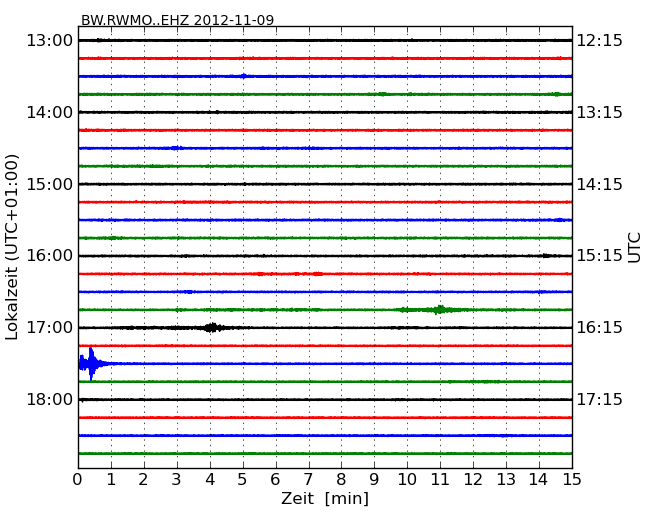Click the 13:15 UTC label
Viewport: 650px width, 520px height.
coord(600,112)
